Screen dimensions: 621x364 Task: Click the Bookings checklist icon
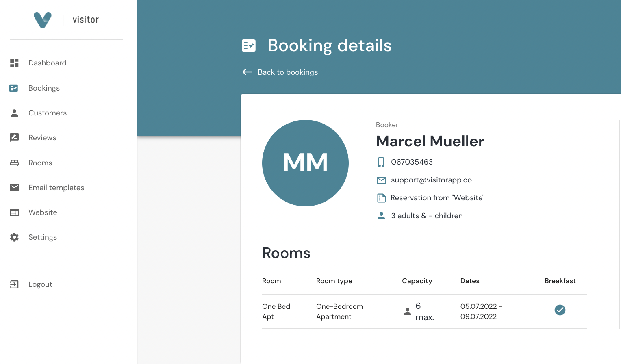[x=14, y=88]
